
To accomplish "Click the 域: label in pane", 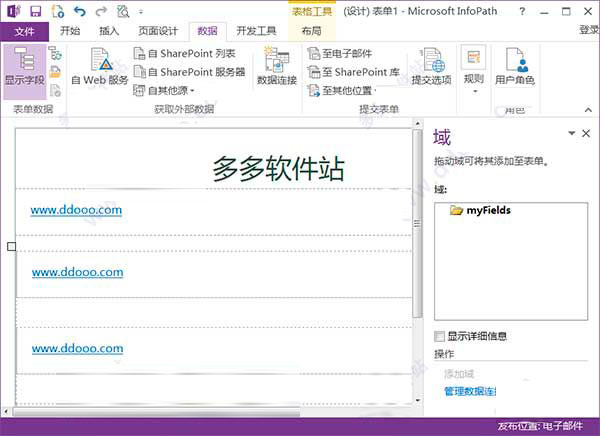I will [440, 189].
